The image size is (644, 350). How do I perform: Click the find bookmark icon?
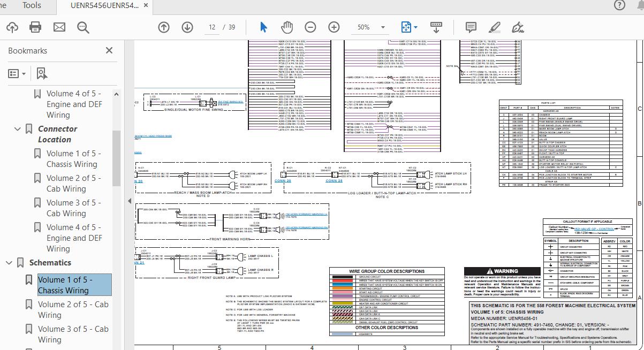pos(42,73)
